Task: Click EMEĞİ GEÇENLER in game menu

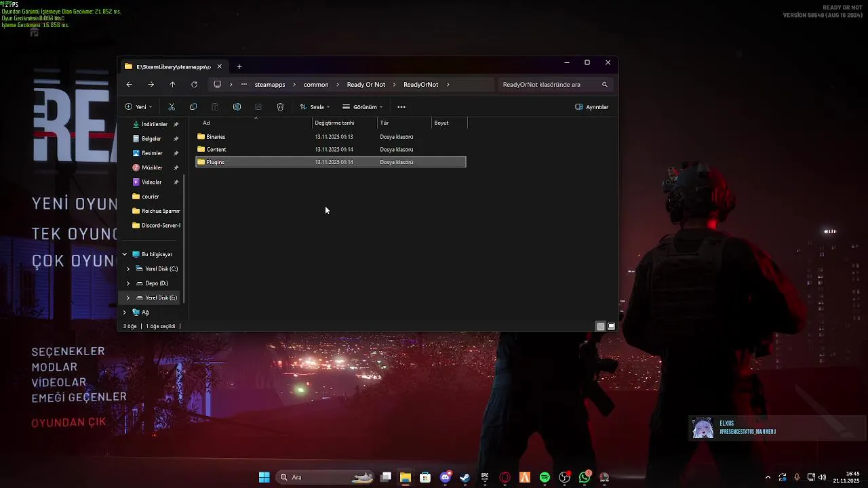Action: pyautogui.click(x=79, y=397)
